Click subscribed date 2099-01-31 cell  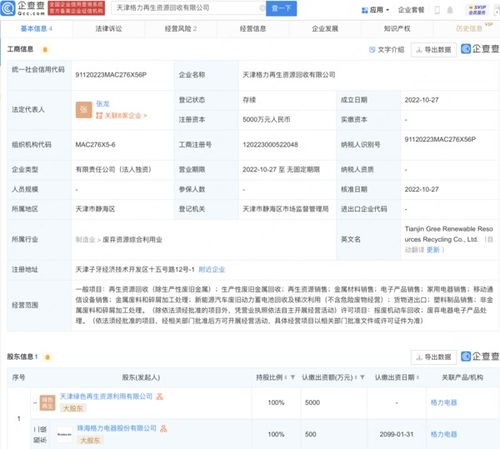point(396,434)
